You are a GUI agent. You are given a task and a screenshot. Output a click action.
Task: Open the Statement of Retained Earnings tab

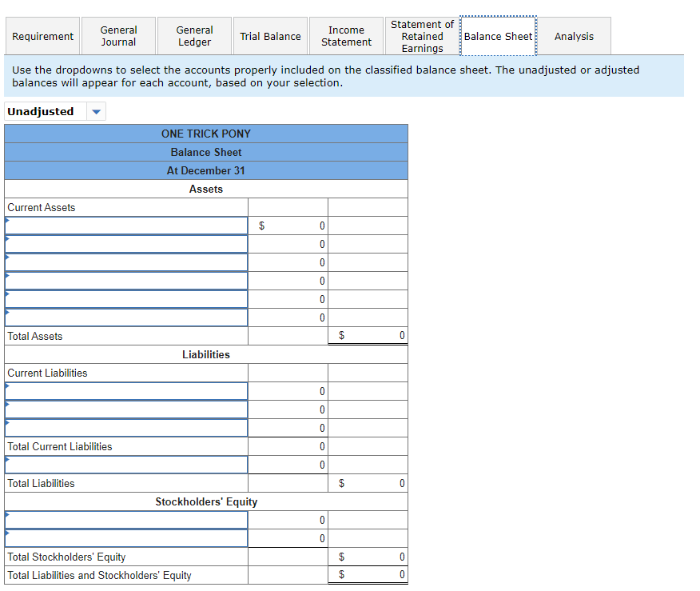coord(422,35)
